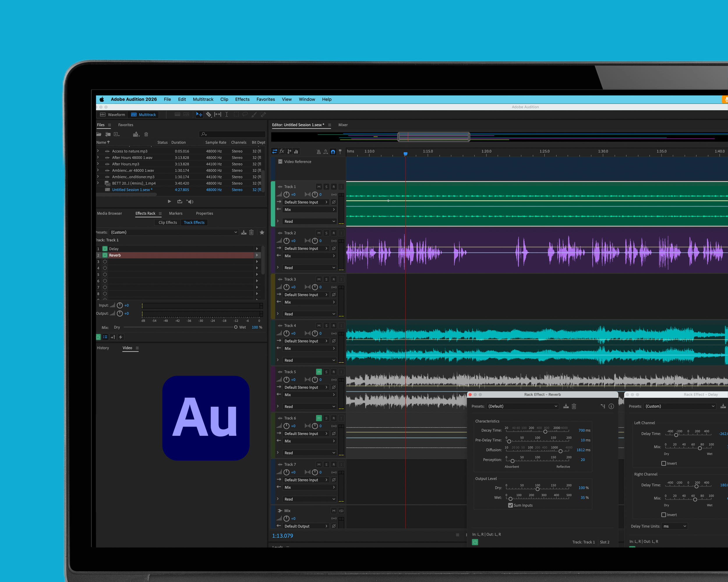Screen dimensions: 728x582
Task: Toggle Sum Inputs checkbox in Reverb
Action: tap(510, 505)
